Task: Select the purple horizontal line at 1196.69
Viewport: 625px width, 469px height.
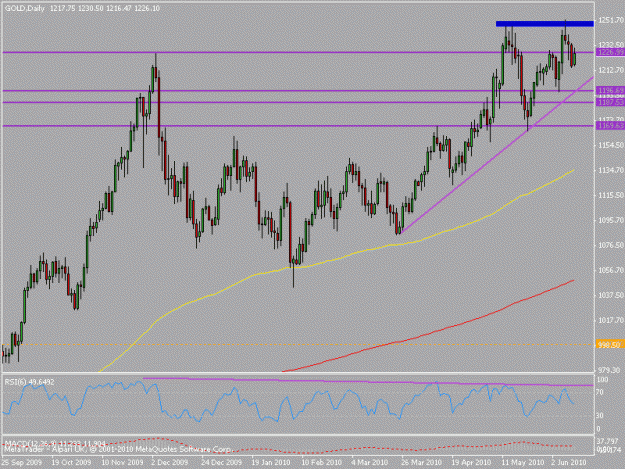Action: pyautogui.click(x=298, y=91)
